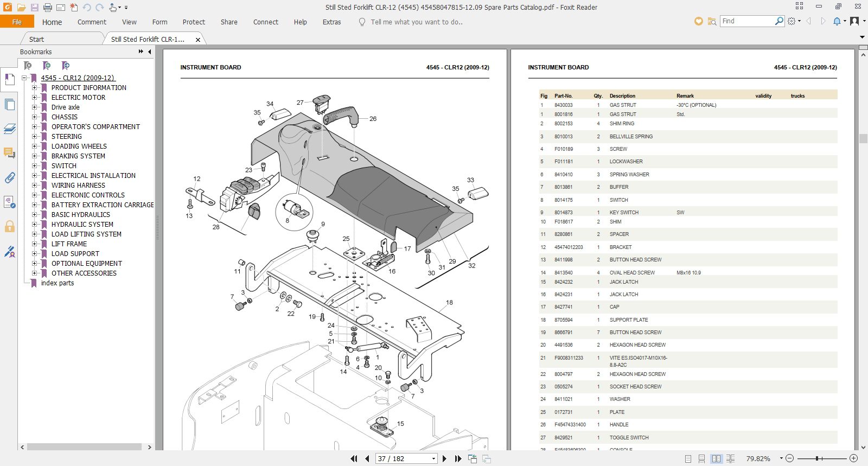Toggle facing pages view mode
This screenshot has height=466, width=868.
717,458
